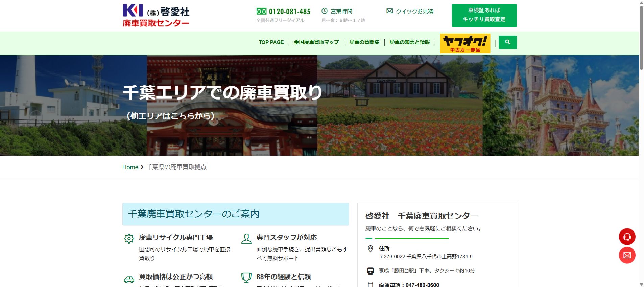Open 全国廃車買取マップ menu item
Image resolution: width=644 pixels, height=287 pixels.
coord(316,42)
